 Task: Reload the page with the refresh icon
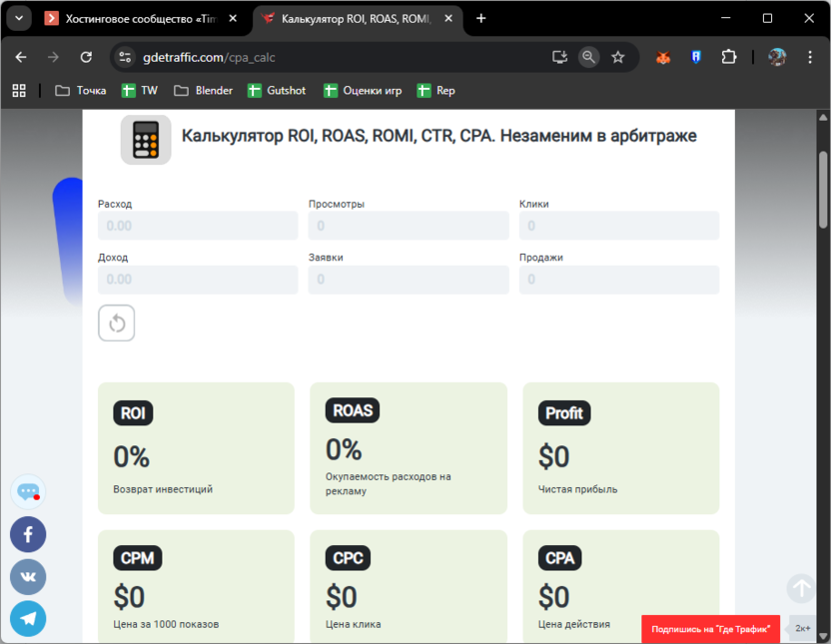coord(85,57)
